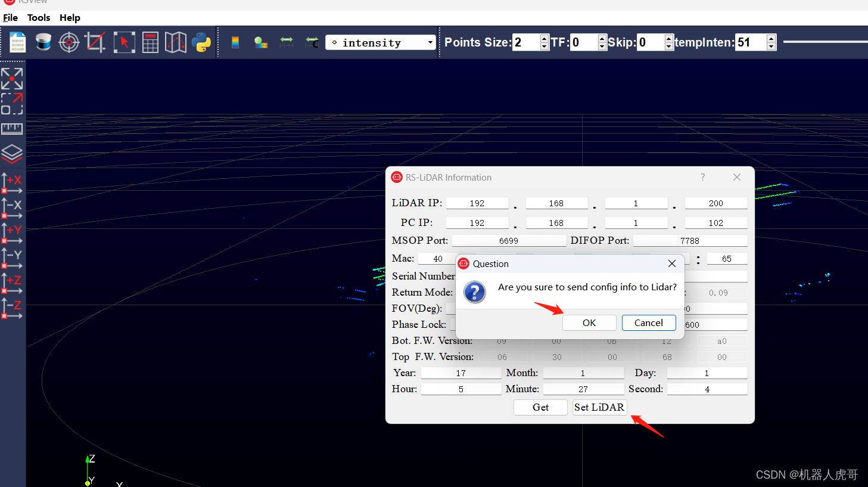The height and width of the screenshot is (487, 868).
Task: Activate the ruler measurement tool
Action: [x=12, y=129]
